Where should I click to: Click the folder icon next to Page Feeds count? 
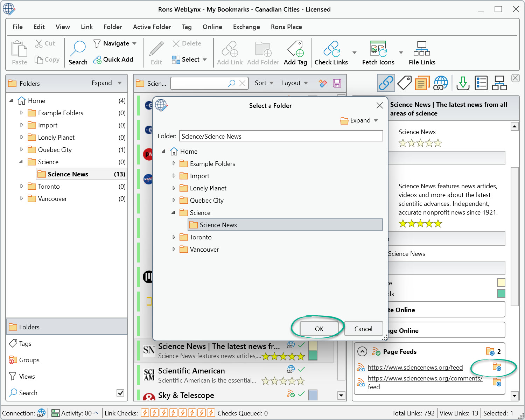pyautogui.click(x=490, y=351)
